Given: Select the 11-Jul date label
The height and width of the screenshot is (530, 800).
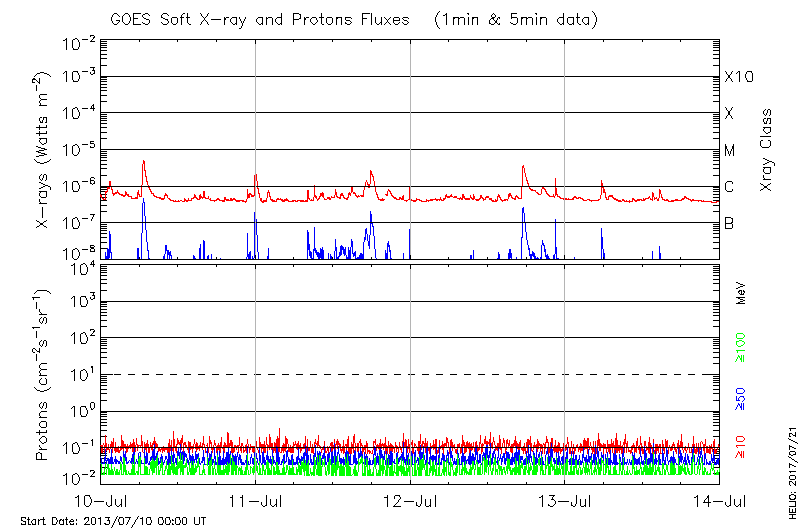Looking at the screenshot, I should click(256, 499).
